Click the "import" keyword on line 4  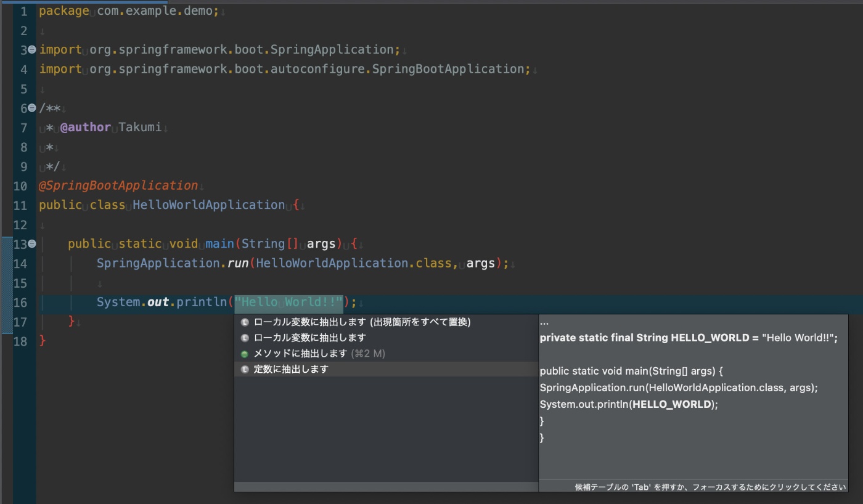[60, 69]
